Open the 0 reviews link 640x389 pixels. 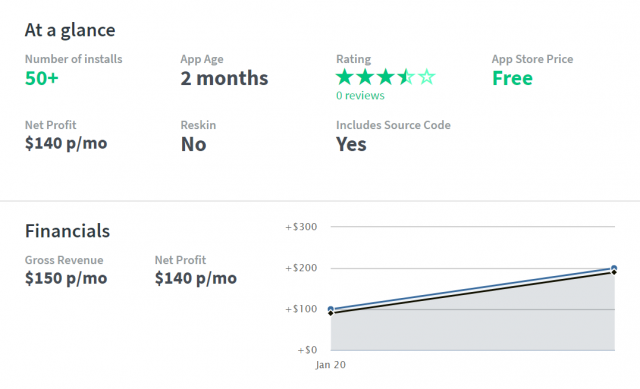[x=360, y=96]
